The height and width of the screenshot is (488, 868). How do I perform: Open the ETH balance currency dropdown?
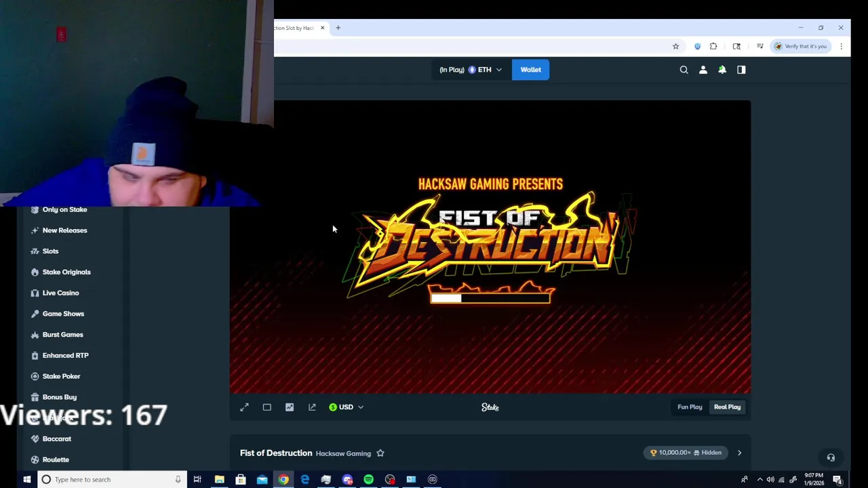coord(471,70)
